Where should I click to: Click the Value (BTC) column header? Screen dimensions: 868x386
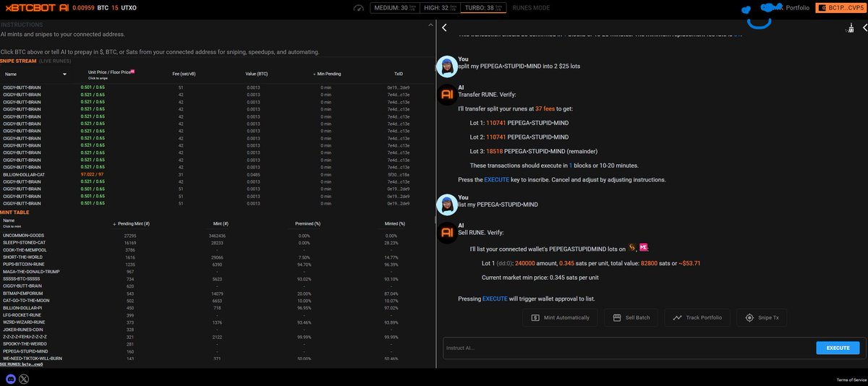(x=257, y=74)
